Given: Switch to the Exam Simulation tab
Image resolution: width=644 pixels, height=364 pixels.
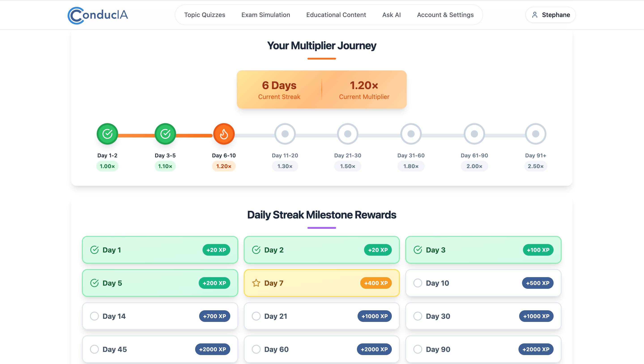Looking at the screenshot, I should point(266,15).
